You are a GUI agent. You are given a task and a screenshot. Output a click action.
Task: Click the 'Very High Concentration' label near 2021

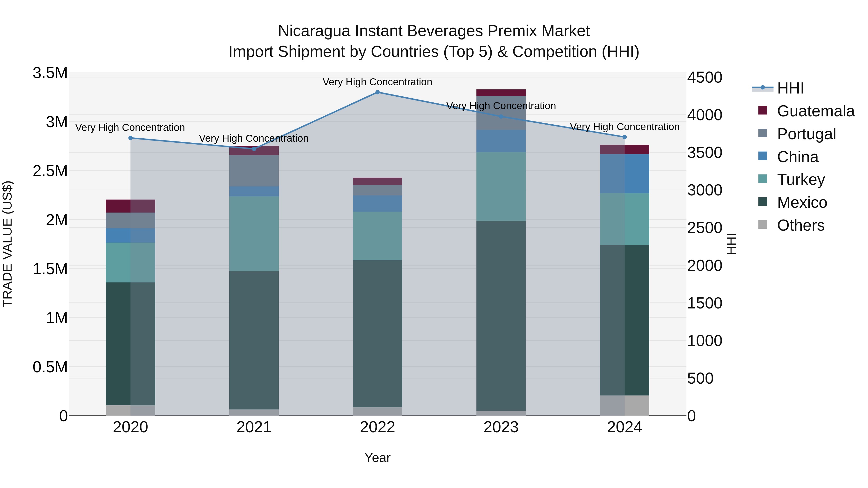(x=254, y=138)
